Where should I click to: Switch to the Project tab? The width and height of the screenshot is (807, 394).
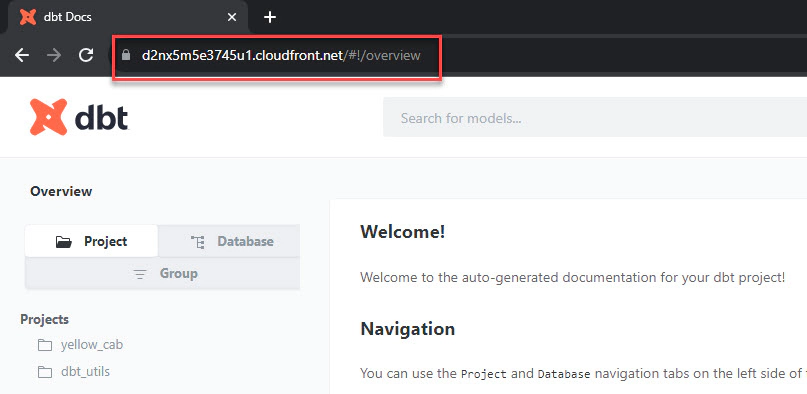click(x=92, y=241)
